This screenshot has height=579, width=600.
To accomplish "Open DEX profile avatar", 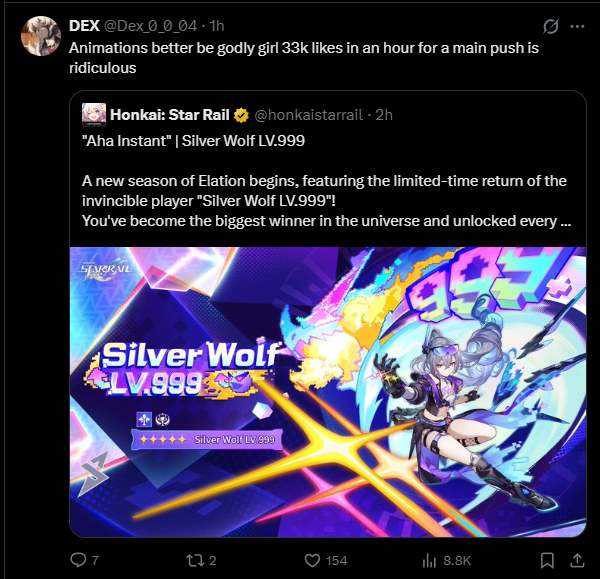I will tap(41, 36).
